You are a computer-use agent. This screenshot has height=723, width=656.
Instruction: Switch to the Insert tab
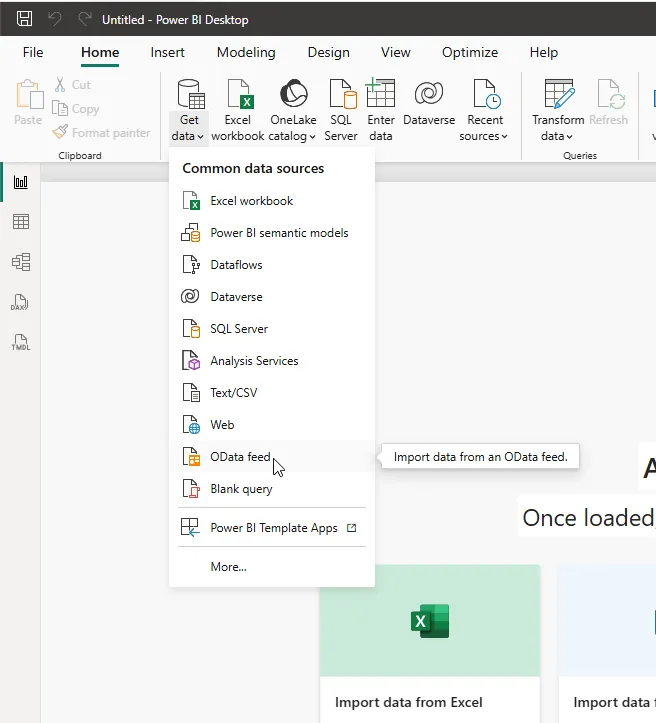coord(167,53)
